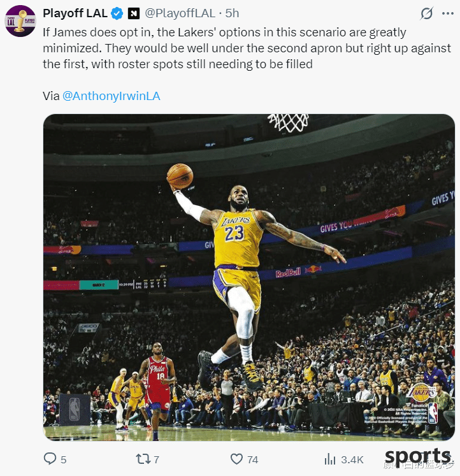Open the Grok explain-post icon
Viewport: 460px width, 476px height.
click(x=428, y=13)
